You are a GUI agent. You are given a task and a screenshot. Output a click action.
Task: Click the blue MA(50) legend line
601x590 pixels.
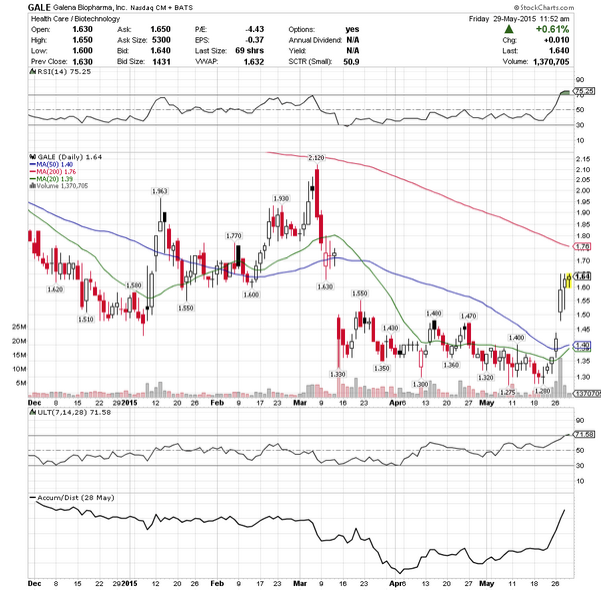33,164
